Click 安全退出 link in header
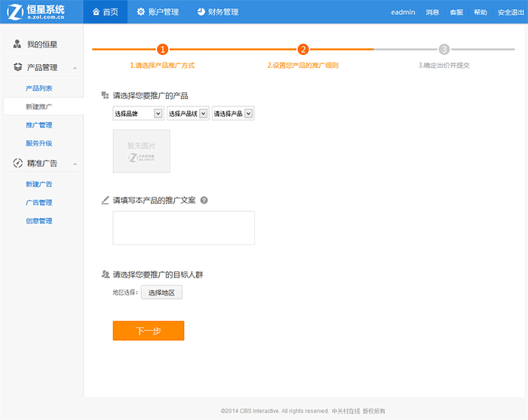Screen dimensions: 528x420 point(511,12)
